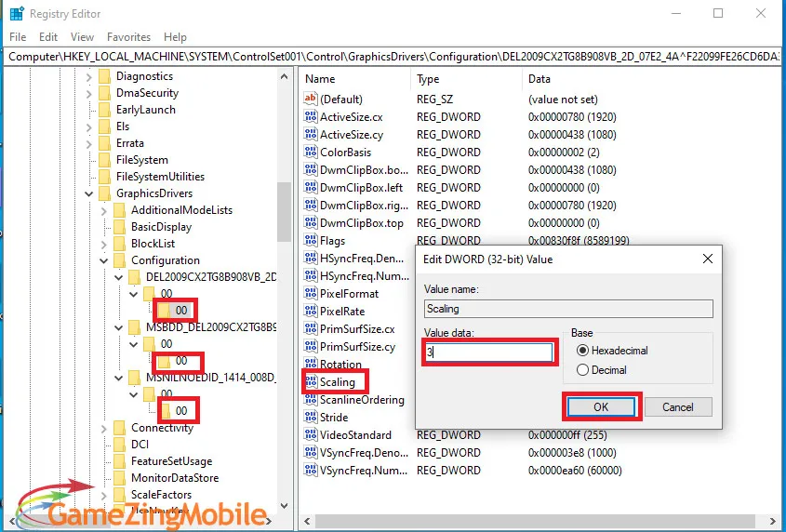
Task: Click the Scaling value icon
Action: (x=311, y=382)
